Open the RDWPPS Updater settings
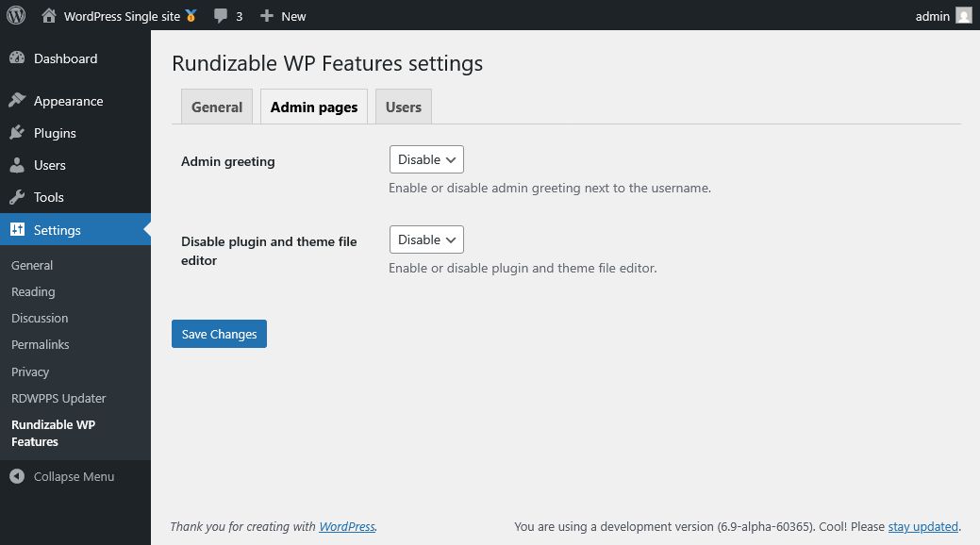This screenshot has height=545, width=980. click(x=58, y=398)
